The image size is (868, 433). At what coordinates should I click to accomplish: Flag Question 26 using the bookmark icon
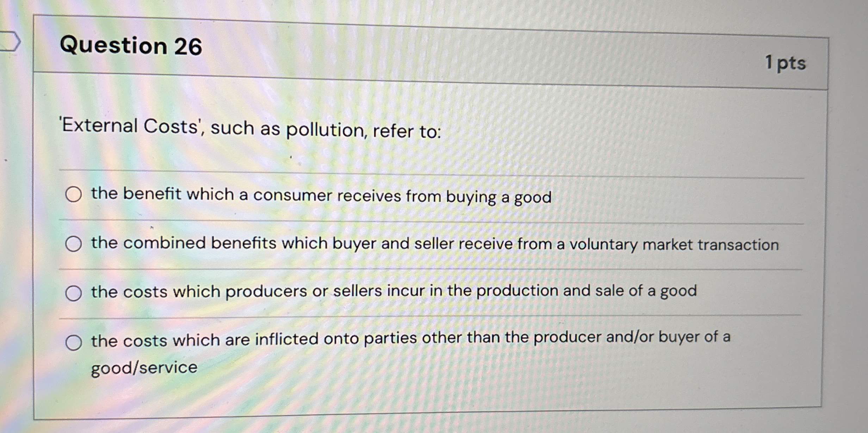coord(10,42)
